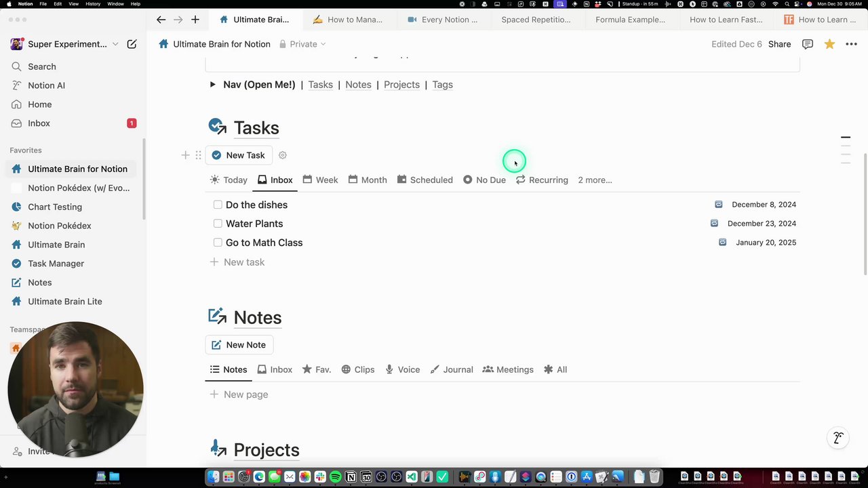This screenshot has height=488, width=868.
Task: Check off the Water Plants task
Action: click(x=218, y=223)
